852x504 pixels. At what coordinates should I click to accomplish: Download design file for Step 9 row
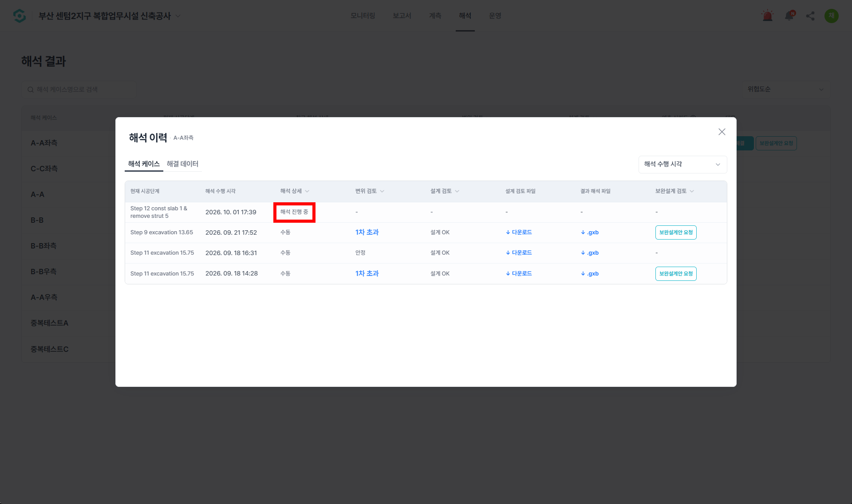tap(519, 232)
